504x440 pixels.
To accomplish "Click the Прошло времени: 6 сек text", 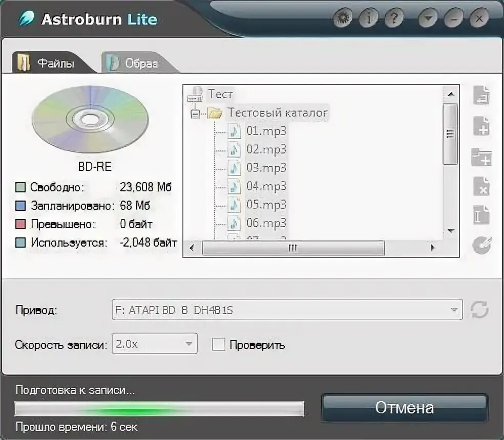I will pos(76,427).
